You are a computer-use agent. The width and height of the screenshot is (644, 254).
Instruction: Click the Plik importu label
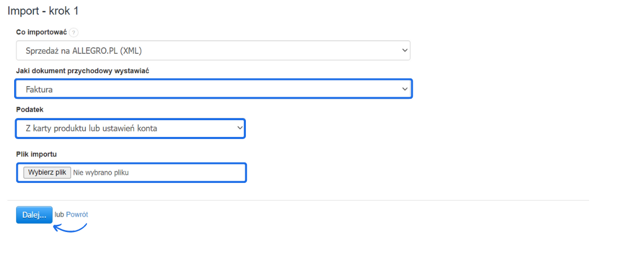click(36, 154)
